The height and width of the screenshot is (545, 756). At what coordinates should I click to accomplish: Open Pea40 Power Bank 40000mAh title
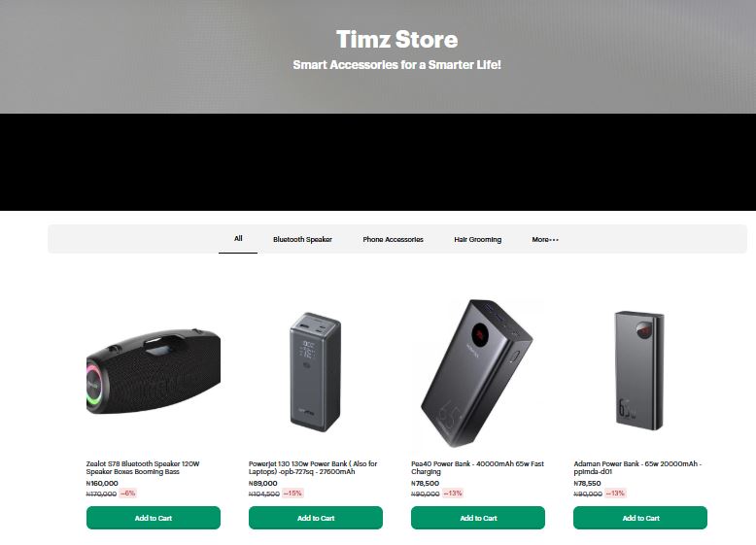point(477,467)
